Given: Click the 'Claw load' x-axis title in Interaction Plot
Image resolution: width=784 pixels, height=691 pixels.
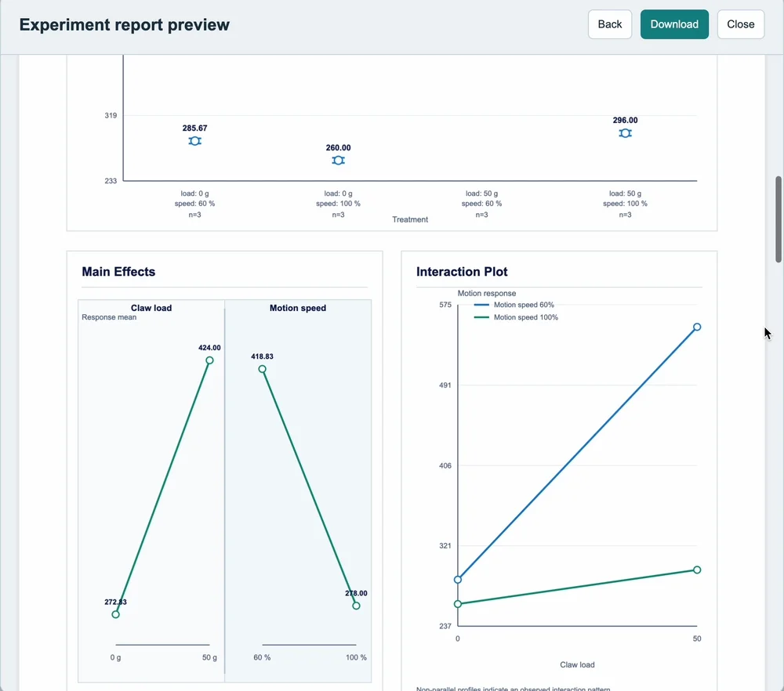Looking at the screenshot, I should pos(577,664).
